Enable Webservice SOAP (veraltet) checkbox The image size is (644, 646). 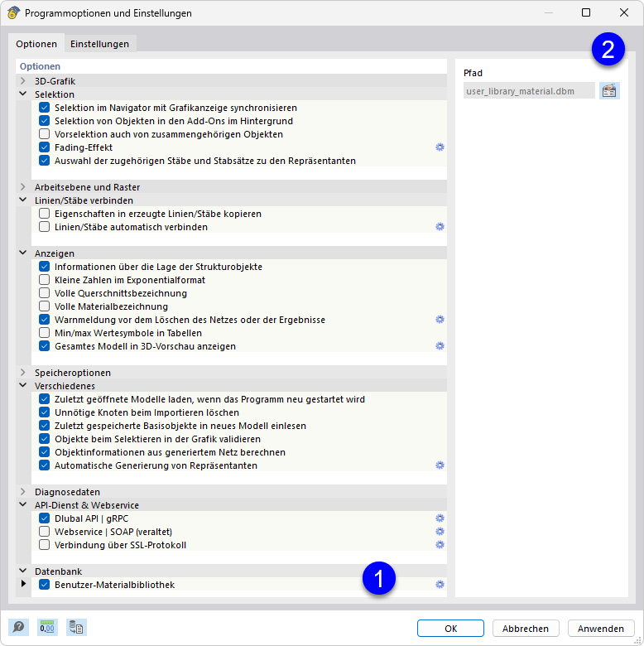click(44, 532)
